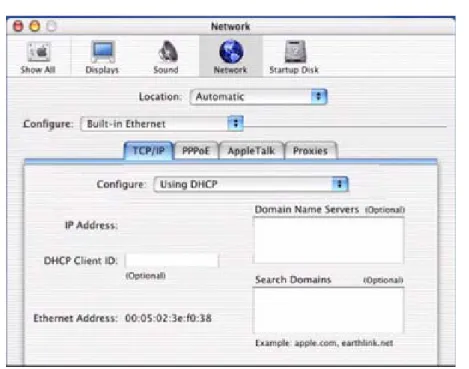Image resolution: width=469 pixels, height=369 pixels.
Task: Click the Domain Name Servers text box
Action: pyautogui.click(x=329, y=240)
